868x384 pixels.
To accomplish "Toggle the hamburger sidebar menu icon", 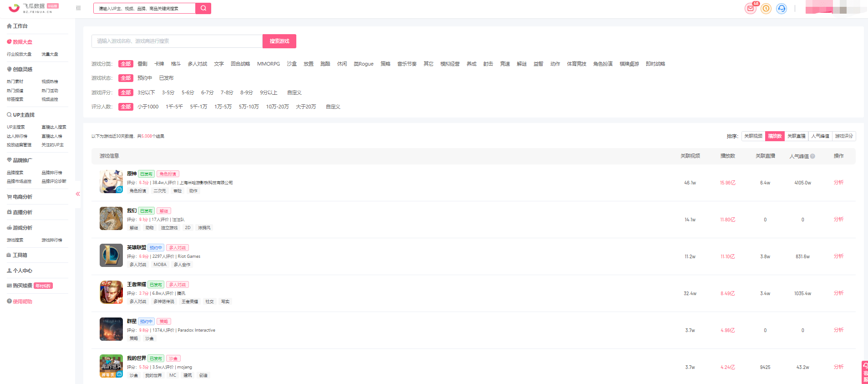I will pos(78,8).
